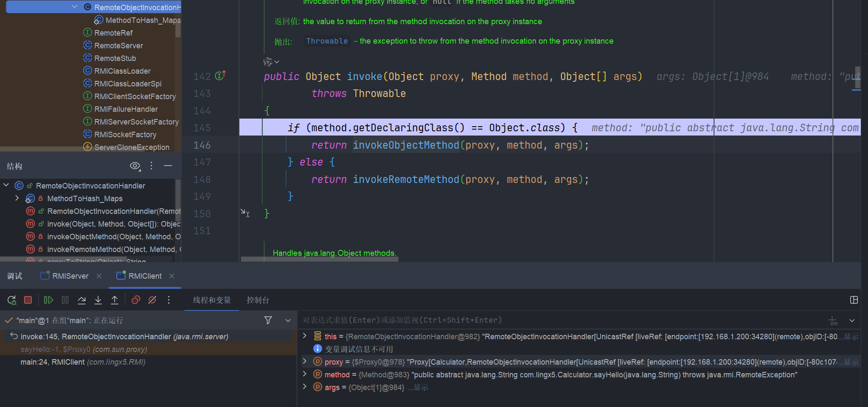Toggle the Structure panel view options eye
868x407 pixels.
tap(135, 166)
